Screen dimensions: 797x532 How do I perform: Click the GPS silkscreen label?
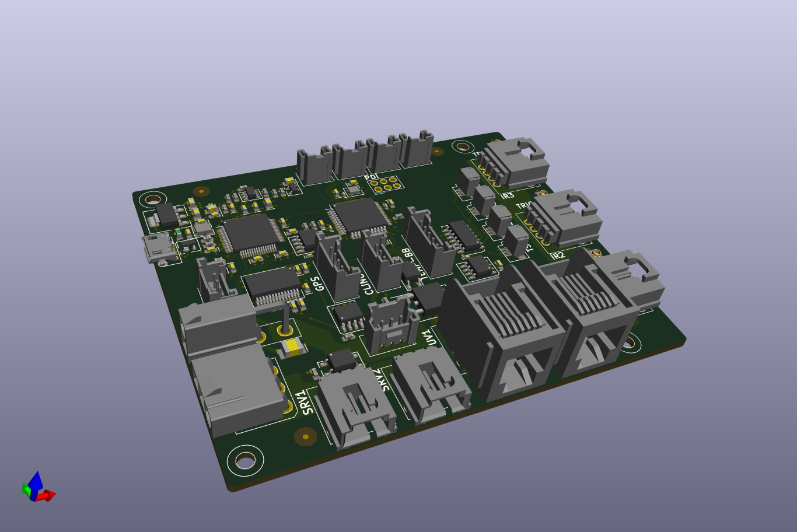[319, 283]
